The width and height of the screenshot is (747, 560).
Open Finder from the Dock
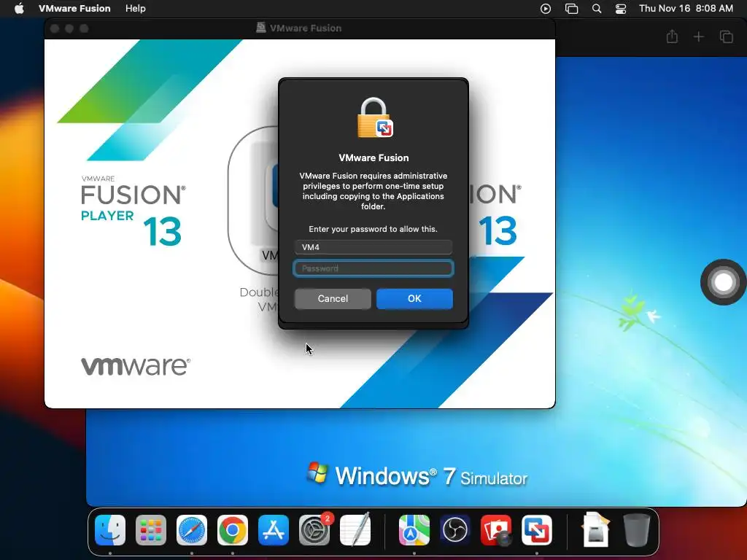[110, 529]
